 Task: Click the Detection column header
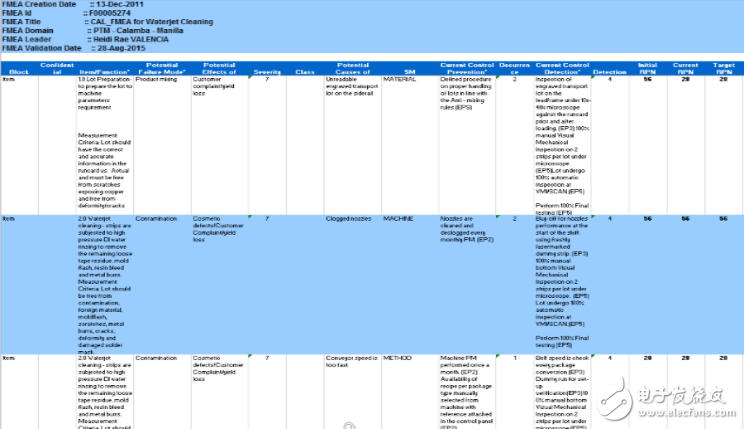(610, 73)
